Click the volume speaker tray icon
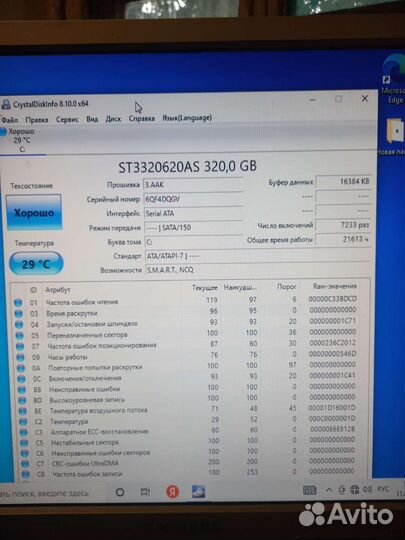The width and height of the screenshot is (405, 540). [367, 489]
